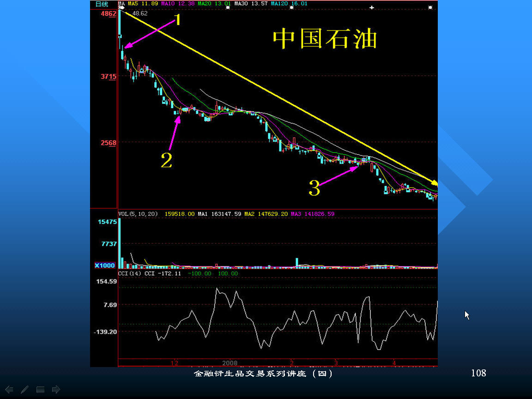Click the 159518.00 volume value
The height and width of the screenshot is (399, 532).
(180, 214)
